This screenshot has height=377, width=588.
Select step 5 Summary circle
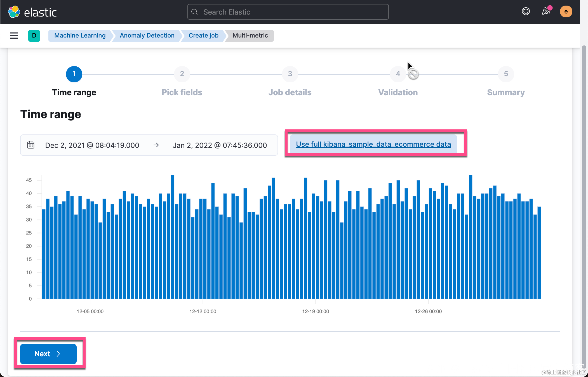[506, 74]
